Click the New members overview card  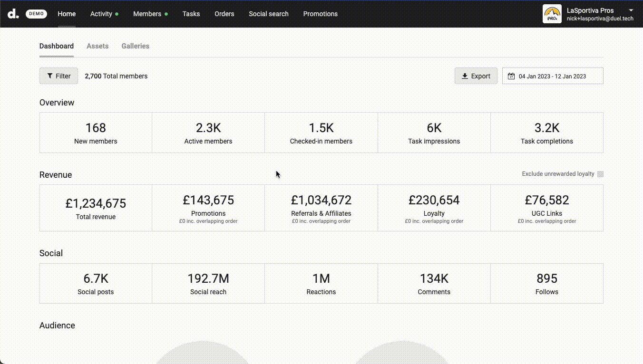point(96,133)
